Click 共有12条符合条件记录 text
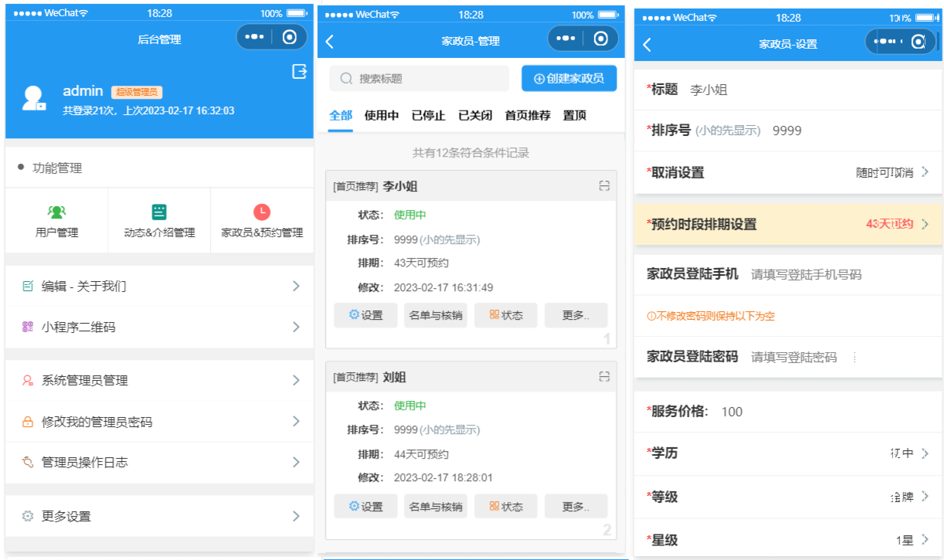The height and width of the screenshot is (560, 944). 470,153
